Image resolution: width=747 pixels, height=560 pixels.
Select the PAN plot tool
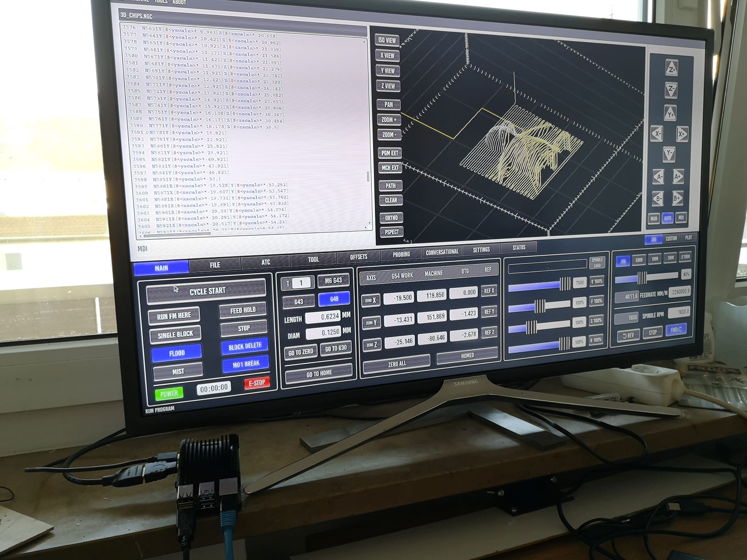[389, 105]
